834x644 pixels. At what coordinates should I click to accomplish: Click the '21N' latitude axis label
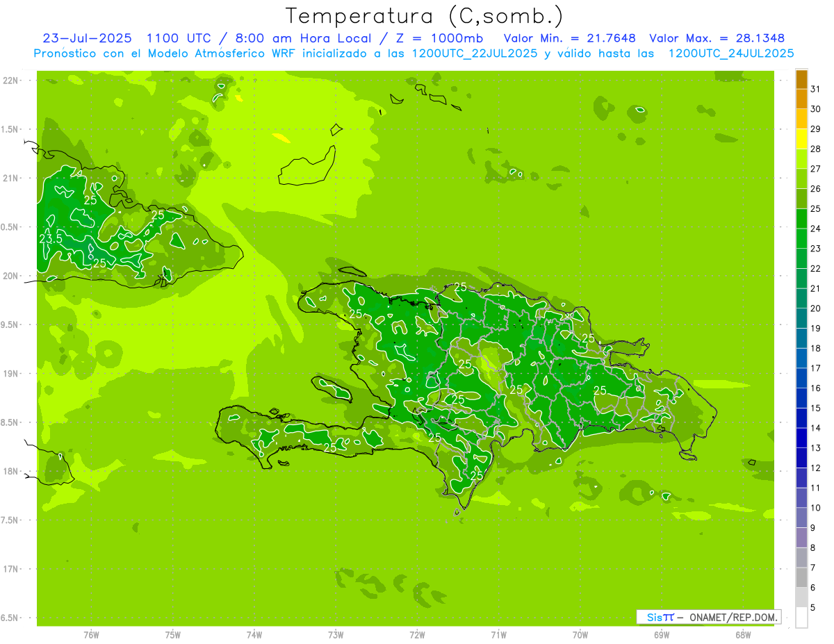click(x=10, y=179)
